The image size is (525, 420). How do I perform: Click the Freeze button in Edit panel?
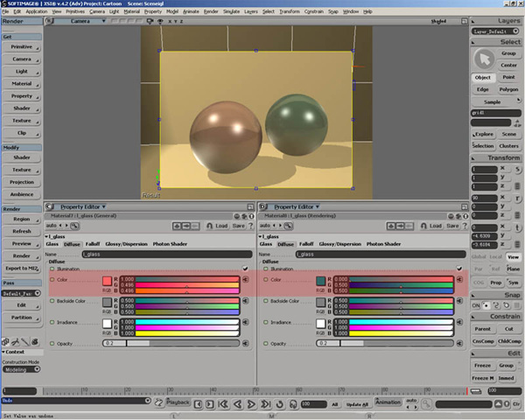click(x=482, y=366)
